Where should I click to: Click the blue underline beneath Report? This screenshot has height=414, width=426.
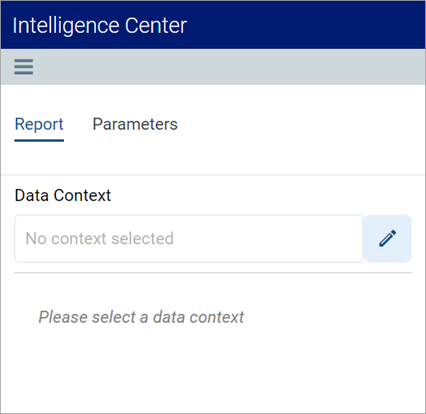point(39,140)
